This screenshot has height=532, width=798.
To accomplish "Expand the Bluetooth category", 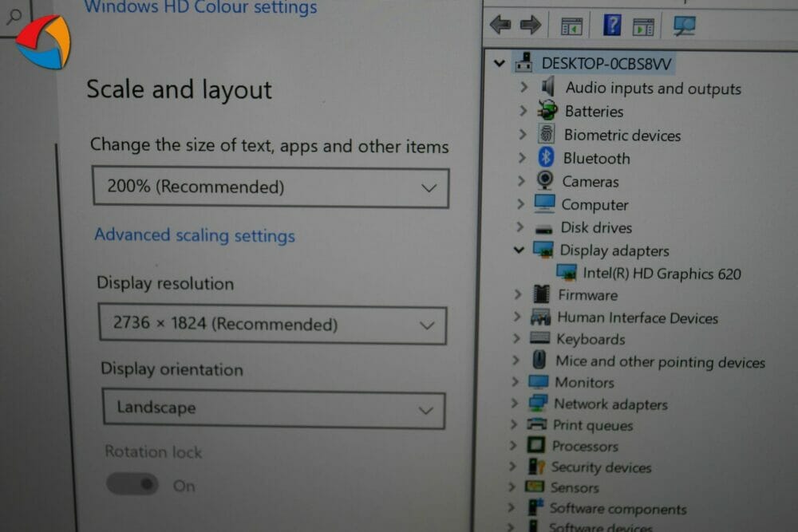I will [522, 157].
